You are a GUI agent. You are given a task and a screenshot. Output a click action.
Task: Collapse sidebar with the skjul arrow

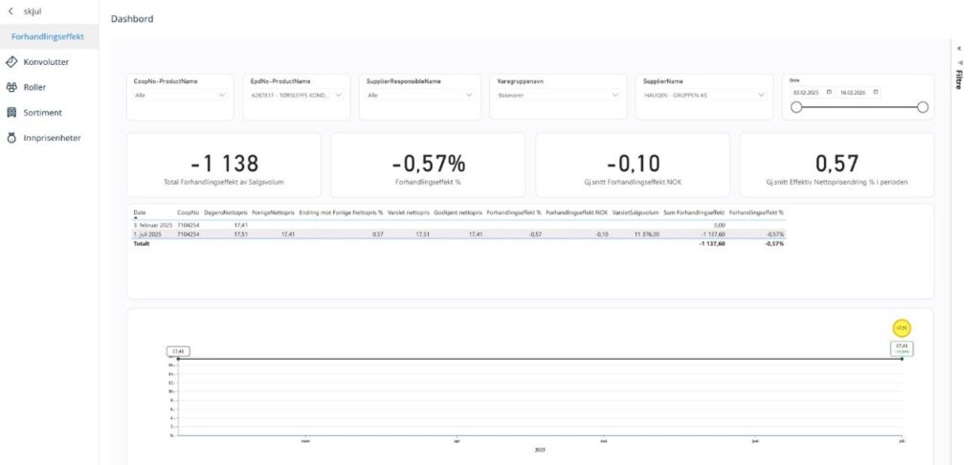tap(11, 11)
